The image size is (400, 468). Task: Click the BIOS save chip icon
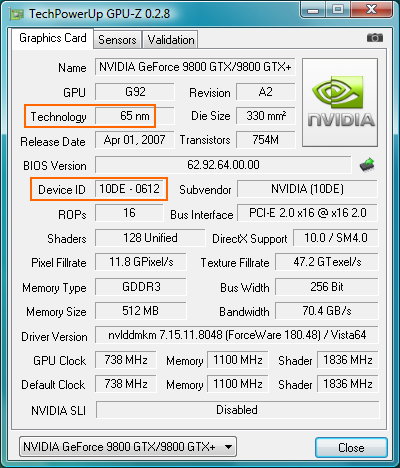367,165
